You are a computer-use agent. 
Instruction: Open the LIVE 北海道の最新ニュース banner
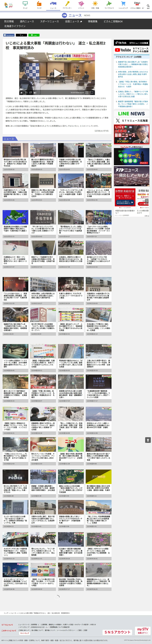132,134
